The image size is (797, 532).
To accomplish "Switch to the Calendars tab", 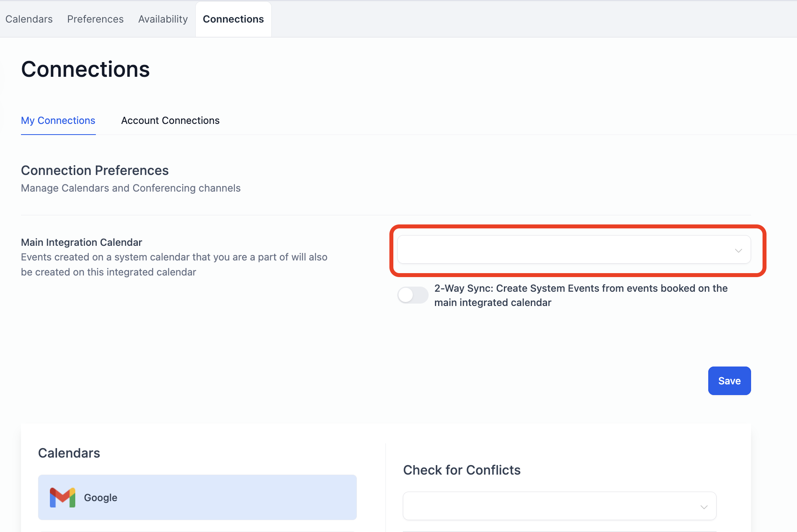I will pyautogui.click(x=29, y=19).
